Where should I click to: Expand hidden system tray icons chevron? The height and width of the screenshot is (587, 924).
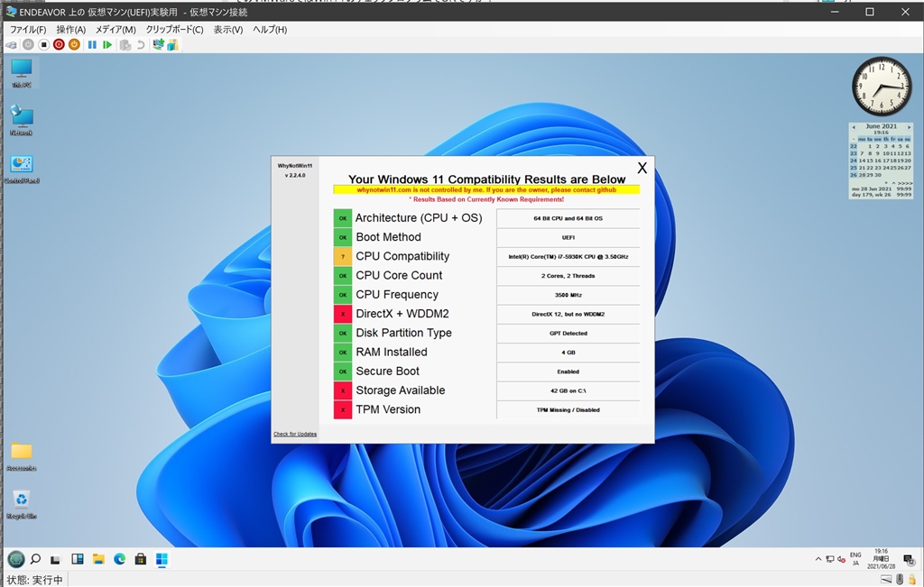(818, 559)
